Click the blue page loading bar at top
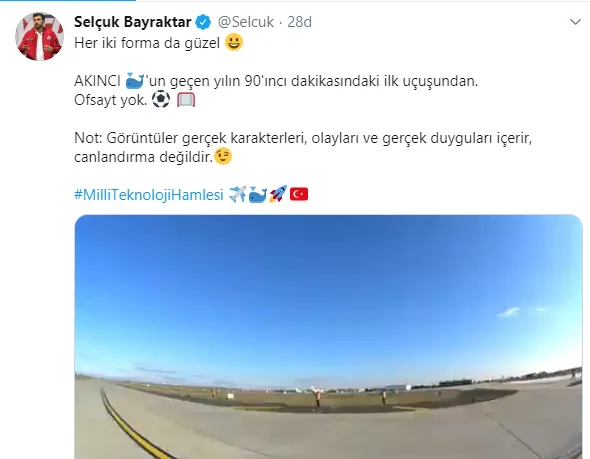Image resolution: width=590 pixels, height=459 pixels. (68, 0)
